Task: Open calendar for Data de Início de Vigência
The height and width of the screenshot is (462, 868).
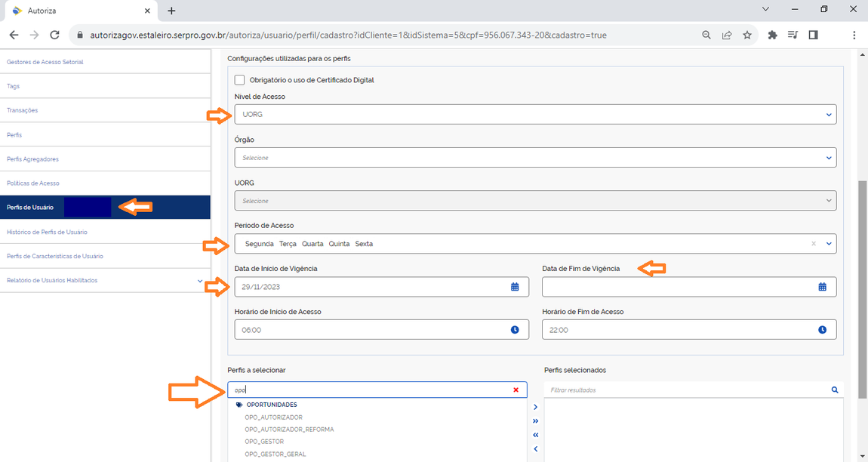Action: 515,287
